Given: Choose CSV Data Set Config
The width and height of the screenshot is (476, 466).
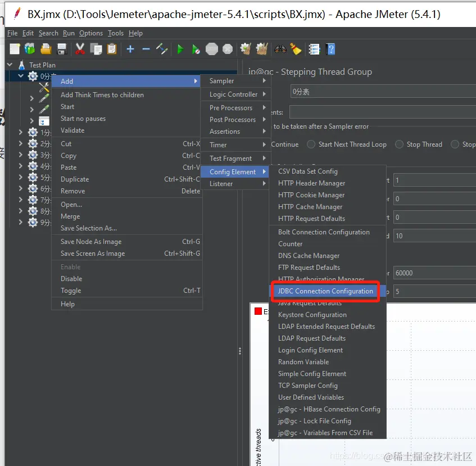Looking at the screenshot, I should point(328,171).
